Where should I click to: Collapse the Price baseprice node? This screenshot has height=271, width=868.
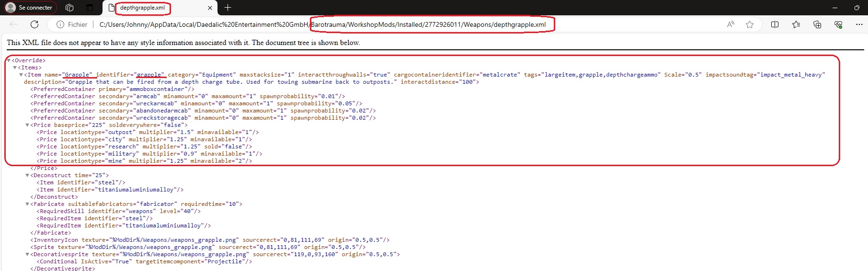(27, 125)
